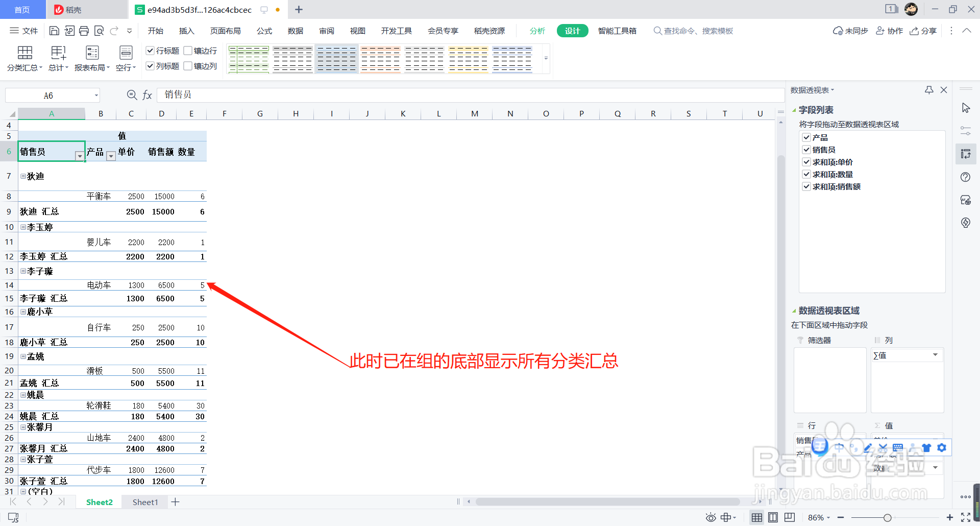Image resolution: width=980 pixels, height=526 pixels.
Task: Select the cursor tool in right sidebar
Action: pos(966,108)
